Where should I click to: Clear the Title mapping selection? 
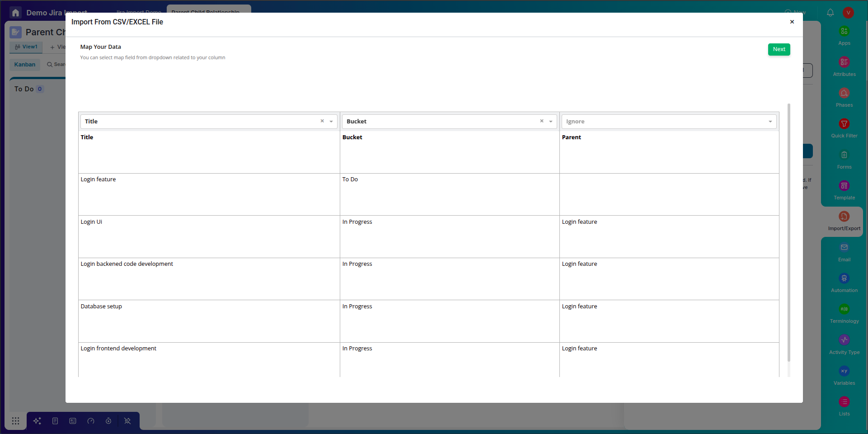click(322, 121)
